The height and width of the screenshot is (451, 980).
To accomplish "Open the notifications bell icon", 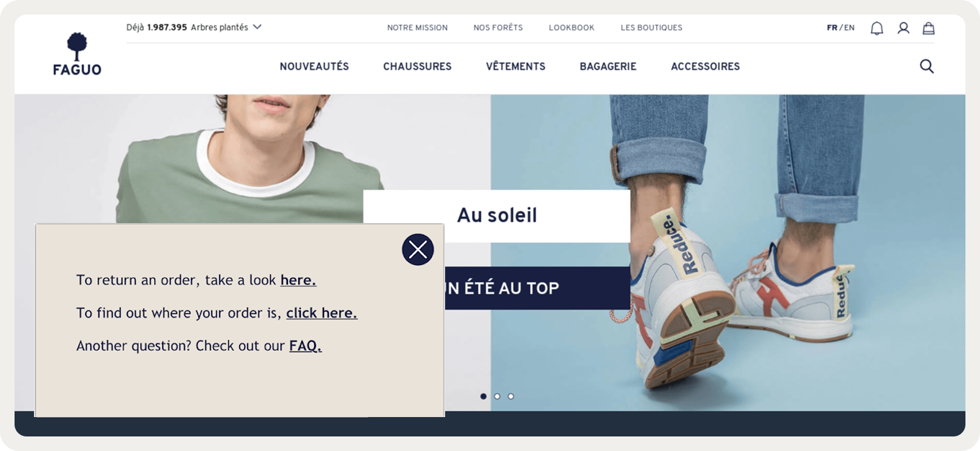I will point(877,28).
